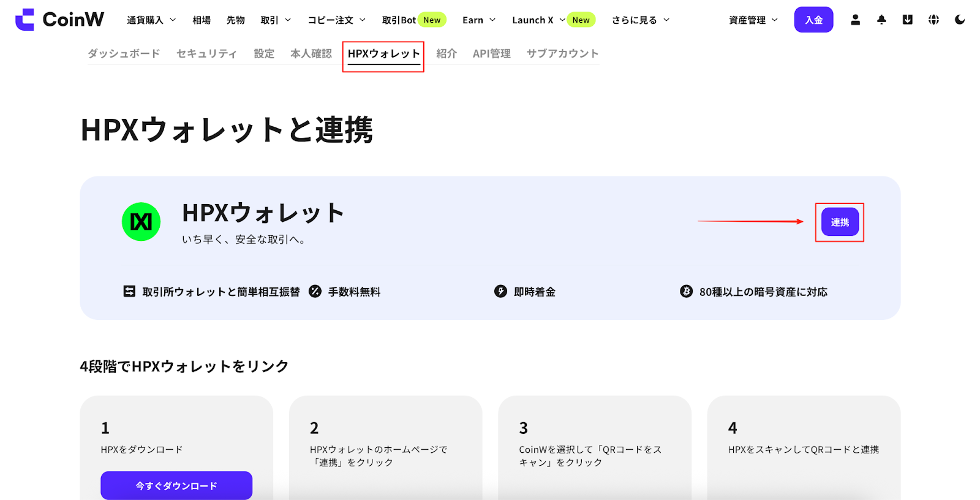
Task: Click the 4段階でHPXウォレットをリンク heading
Action: 184,366
